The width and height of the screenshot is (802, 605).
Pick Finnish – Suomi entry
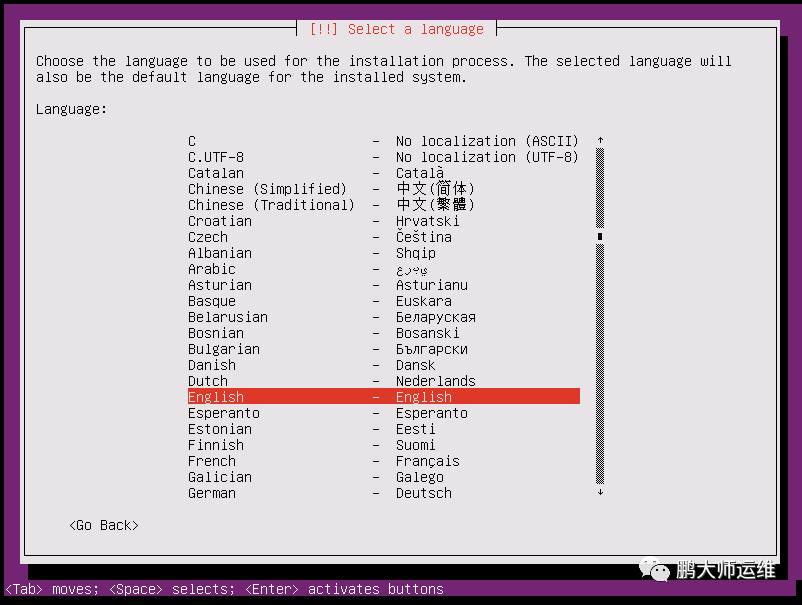[384, 445]
